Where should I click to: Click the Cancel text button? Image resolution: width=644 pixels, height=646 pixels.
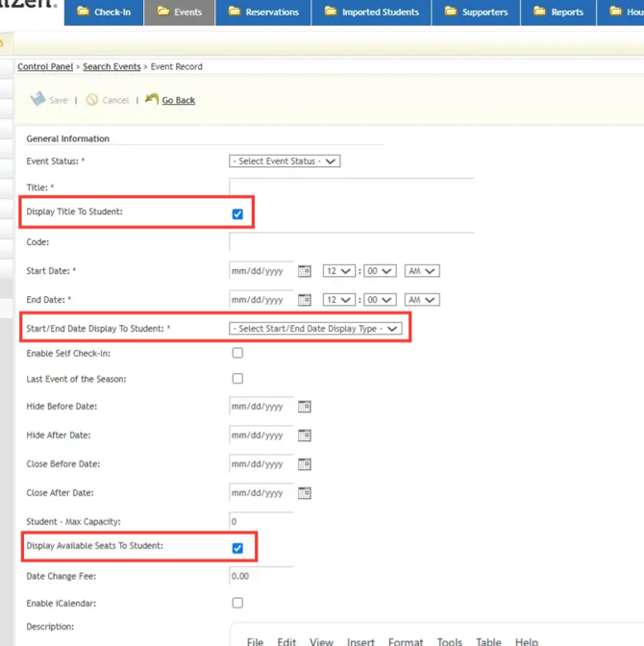click(115, 100)
